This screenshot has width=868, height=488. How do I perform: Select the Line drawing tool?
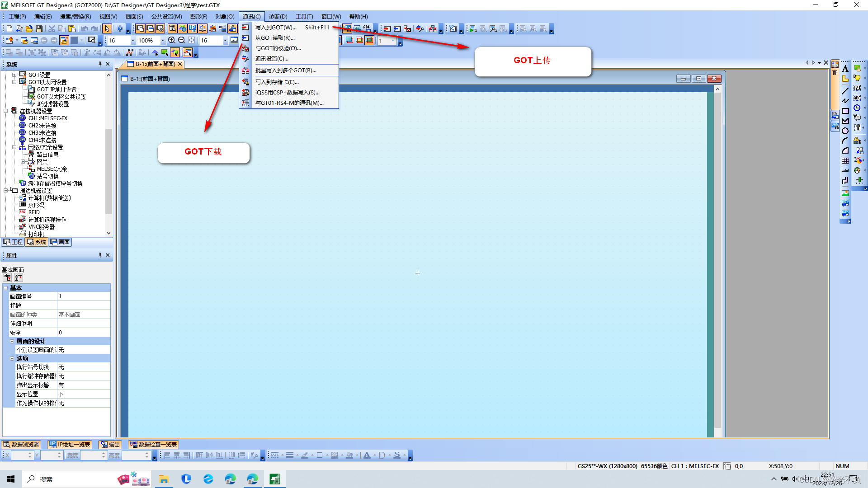coord(845,91)
